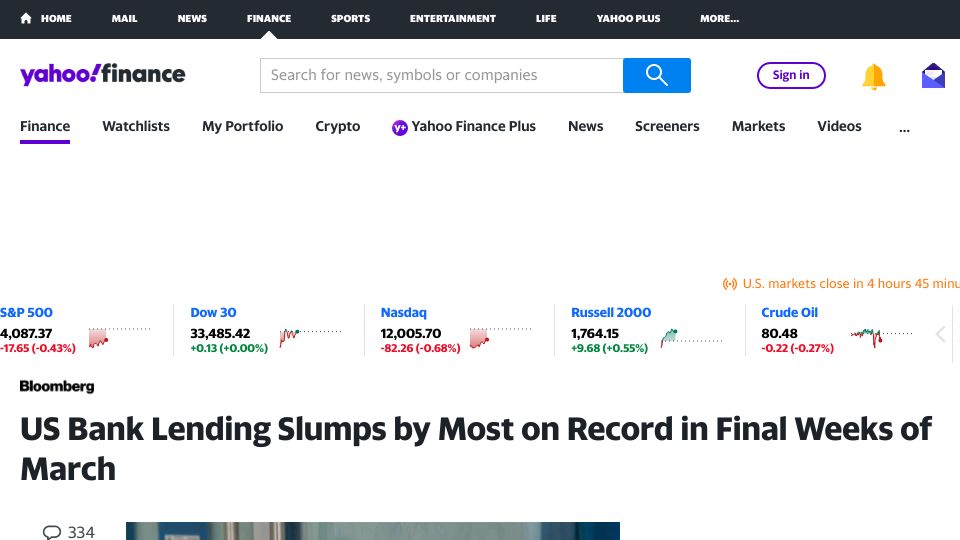This screenshot has height=540, width=960.
Task: Open the News navigation tab
Action: point(585,126)
